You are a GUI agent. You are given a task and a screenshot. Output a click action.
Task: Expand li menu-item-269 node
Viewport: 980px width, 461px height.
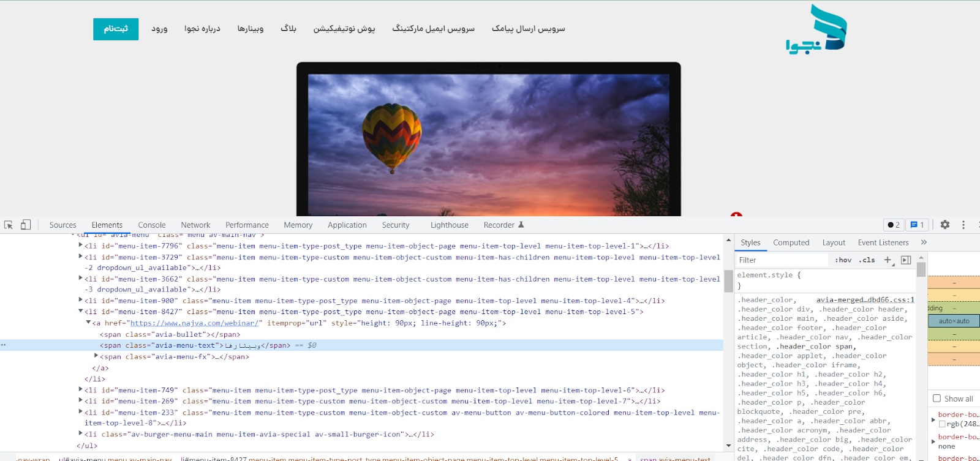pyautogui.click(x=80, y=401)
